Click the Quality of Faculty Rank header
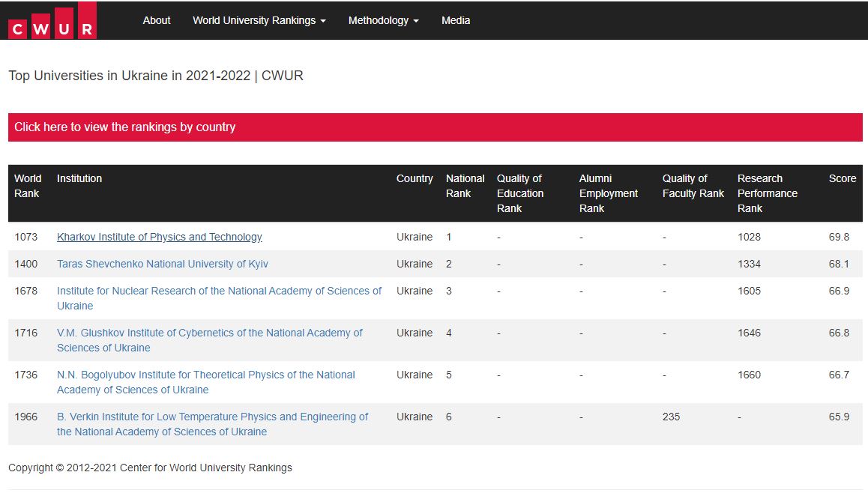 (693, 186)
